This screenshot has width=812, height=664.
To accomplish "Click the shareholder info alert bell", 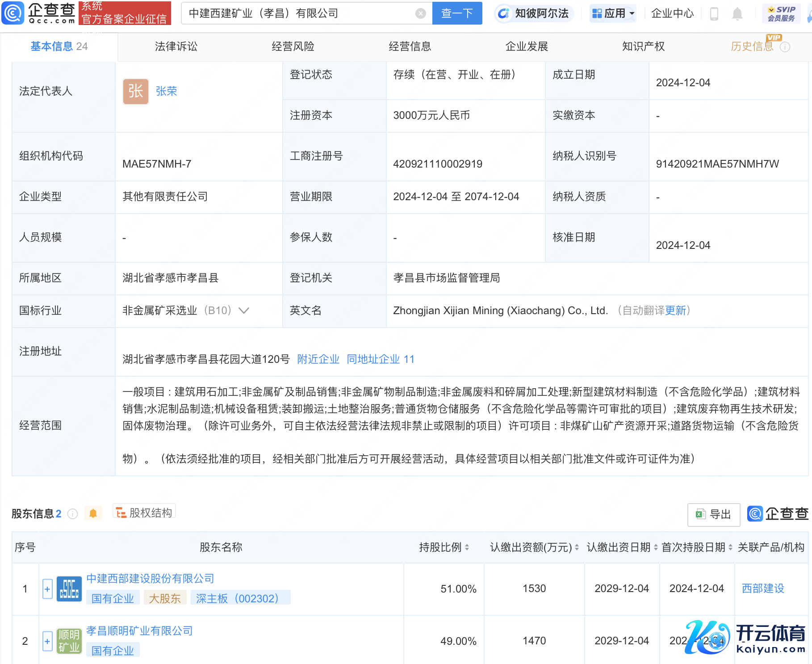I will (93, 513).
